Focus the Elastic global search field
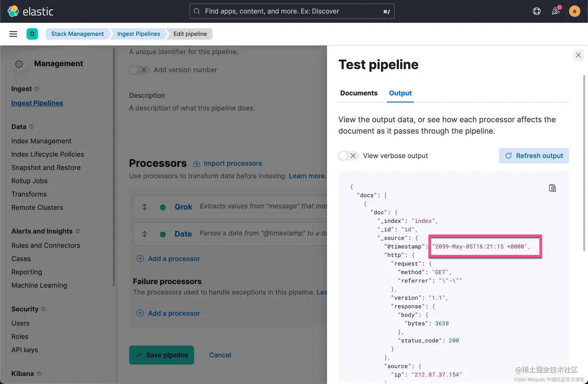 click(x=292, y=11)
